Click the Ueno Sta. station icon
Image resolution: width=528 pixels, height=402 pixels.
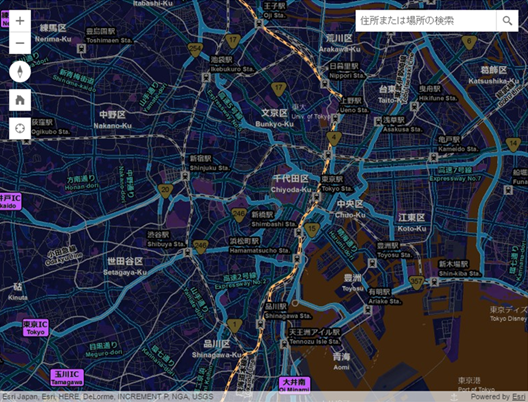point(335,118)
